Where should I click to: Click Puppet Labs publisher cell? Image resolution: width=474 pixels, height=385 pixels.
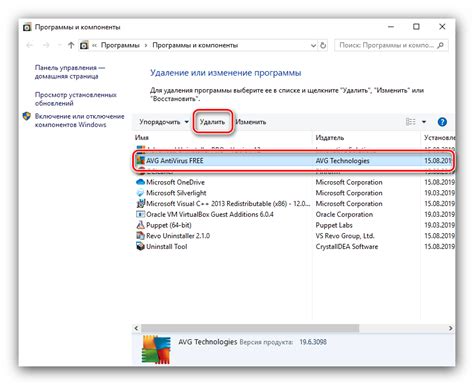click(x=334, y=225)
